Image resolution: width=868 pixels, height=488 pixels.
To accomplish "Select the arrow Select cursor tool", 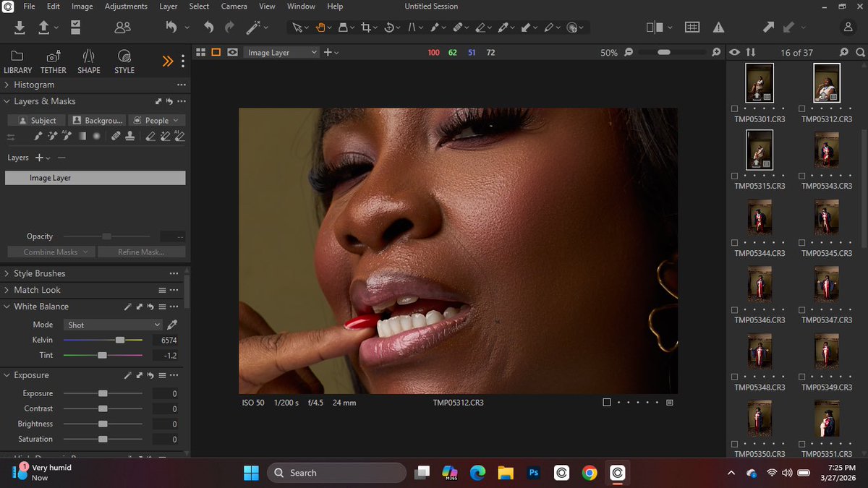I will click(297, 27).
